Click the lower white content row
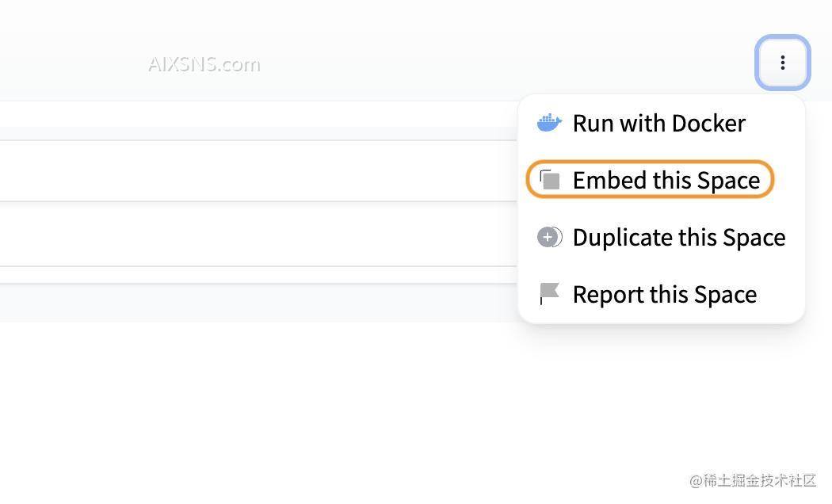 (x=254, y=235)
